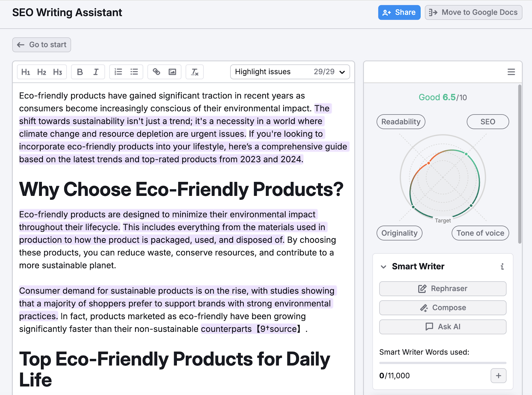Click the Smart Writer words progress bar
Image resolution: width=532 pixels, height=395 pixels.
click(x=443, y=363)
